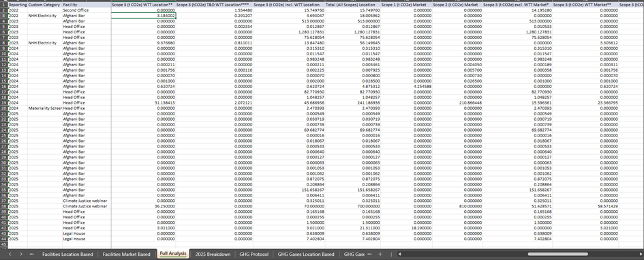Select row 19 header number
Image resolution: width=644 pixels, height=260 pixels.
click(3, 103)
